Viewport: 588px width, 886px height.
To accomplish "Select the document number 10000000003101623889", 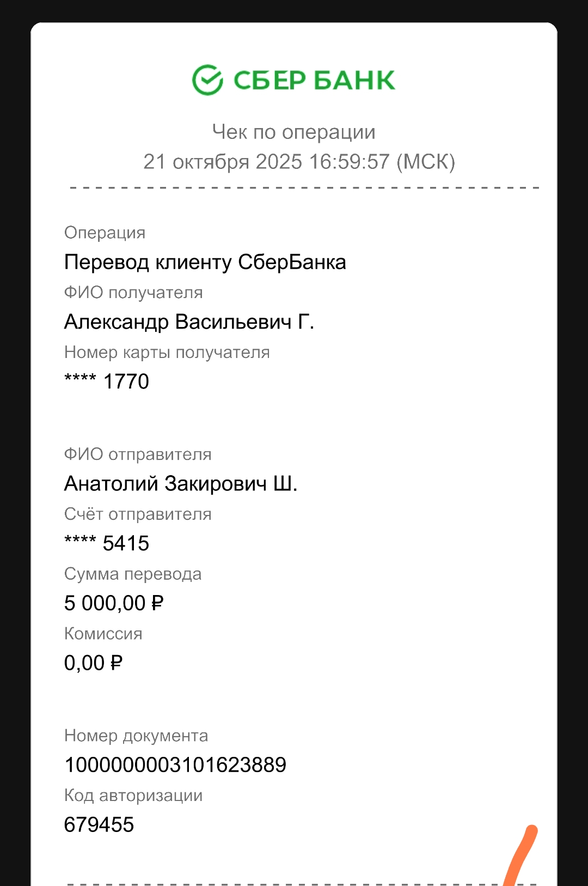I will (175, 765).
